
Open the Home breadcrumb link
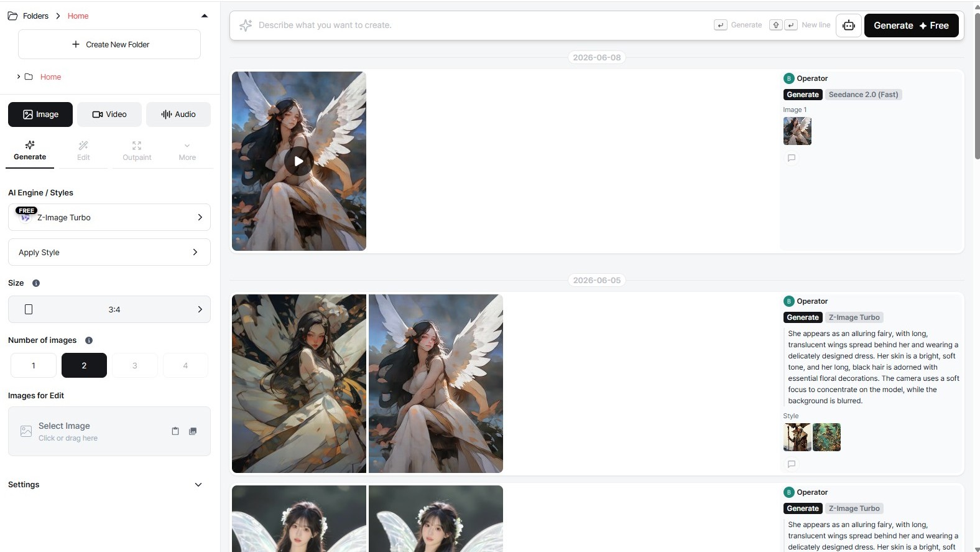coord(78,16)
